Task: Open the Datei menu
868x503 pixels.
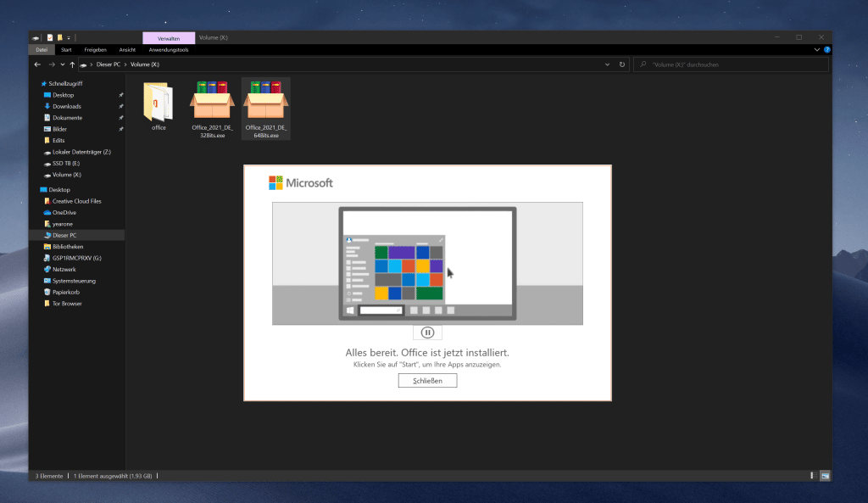Action: pos(42,50)
